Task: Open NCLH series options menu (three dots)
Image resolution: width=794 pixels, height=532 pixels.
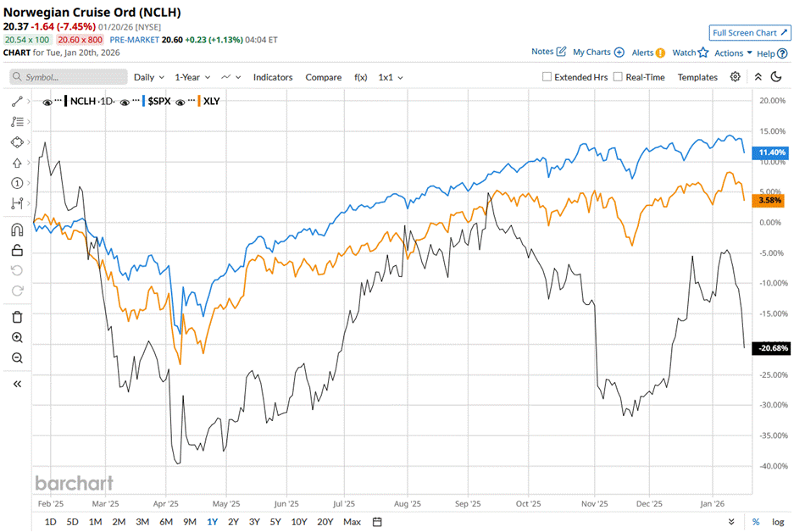Action: pyautogui.click(x=58, y=100)
